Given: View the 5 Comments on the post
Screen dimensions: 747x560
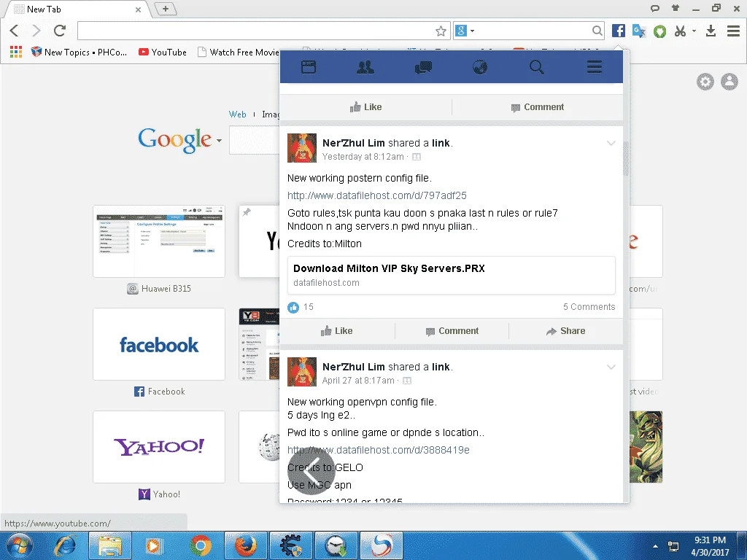Looking at the screenshot, I should [589, 307].
